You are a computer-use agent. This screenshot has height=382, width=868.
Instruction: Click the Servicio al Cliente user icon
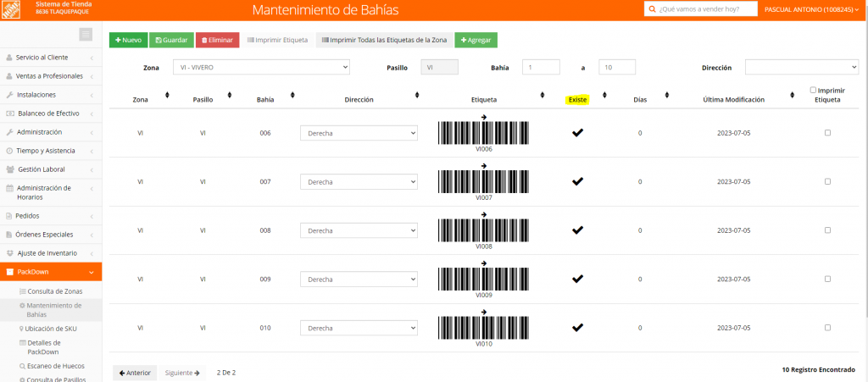pyautogui.click(x=9, y=58)
